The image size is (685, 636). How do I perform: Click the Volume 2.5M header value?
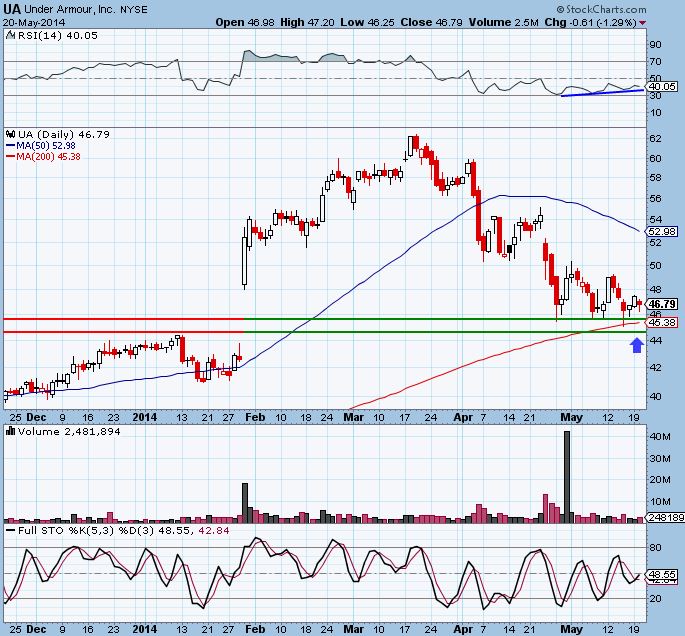pyautogui.click(x=504, y=22)
